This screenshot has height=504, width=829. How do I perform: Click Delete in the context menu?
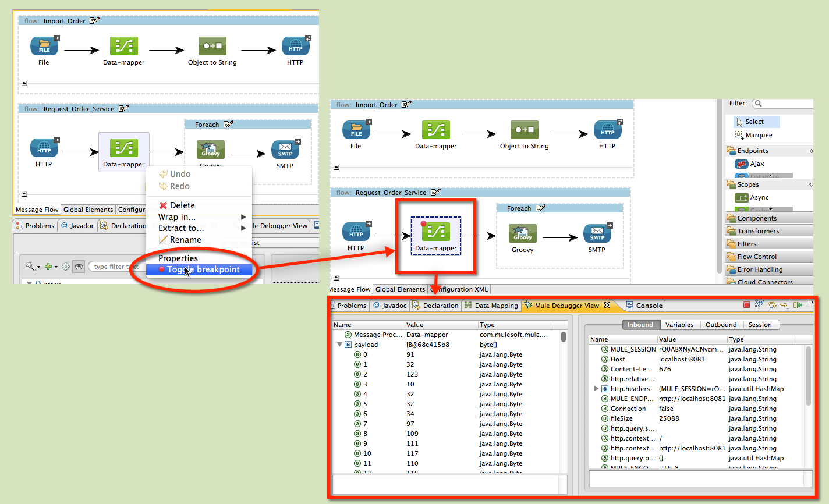182,205
